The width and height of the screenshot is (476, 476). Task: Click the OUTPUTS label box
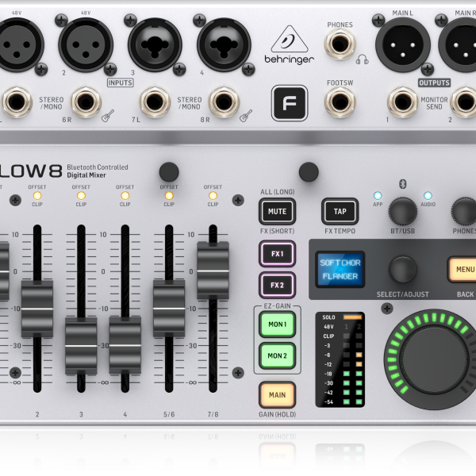[x=434, y=83]
